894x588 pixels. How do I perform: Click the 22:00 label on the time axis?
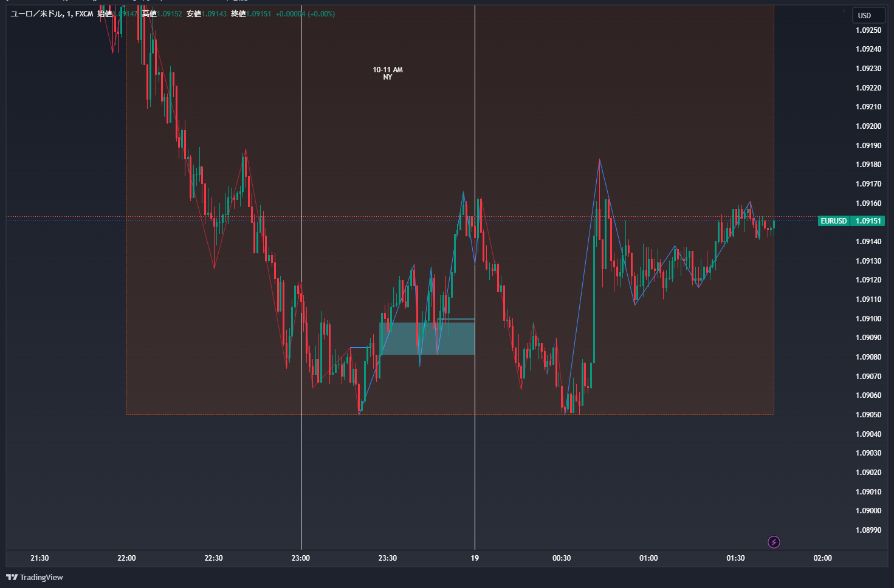(126, 558)
